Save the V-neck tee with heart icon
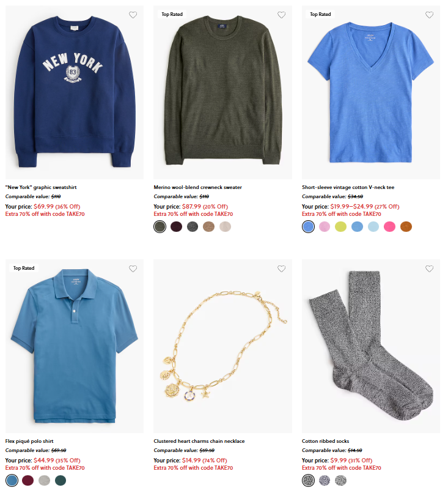 coord(430,15)
